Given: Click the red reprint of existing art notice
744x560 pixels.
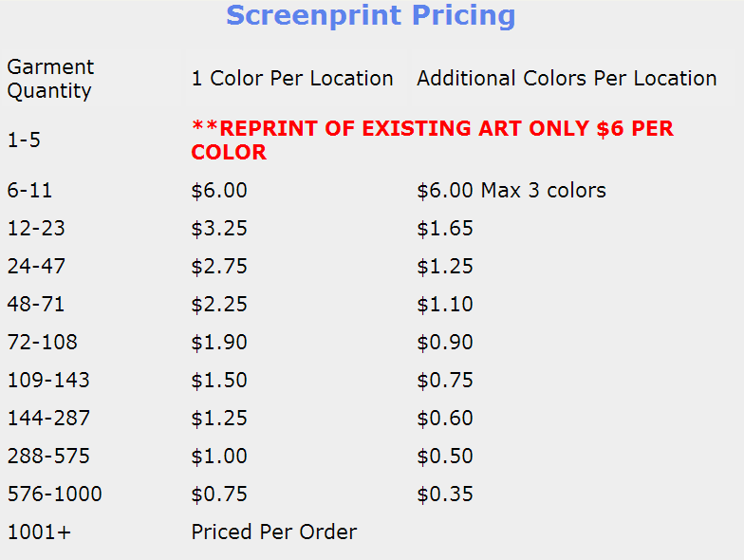Looking at the screenshot, I should click(x=432, y=140).
